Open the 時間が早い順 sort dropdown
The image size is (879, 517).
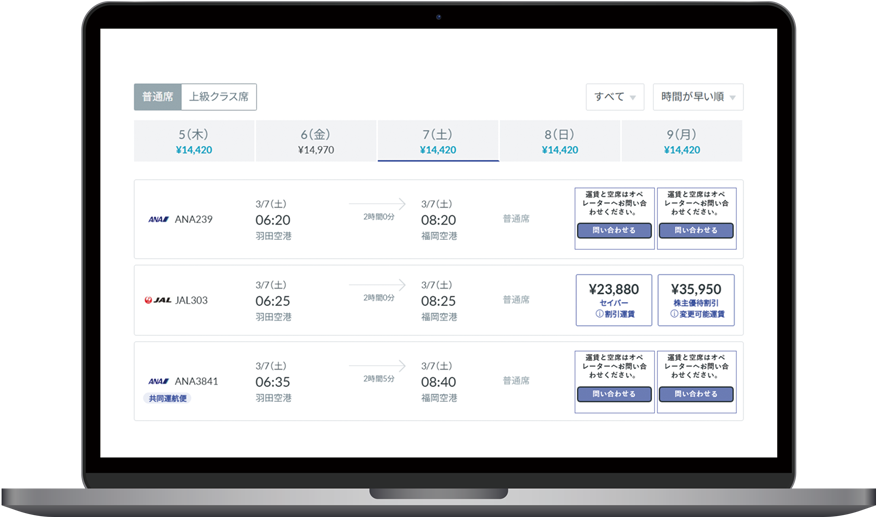coord(698,97)
